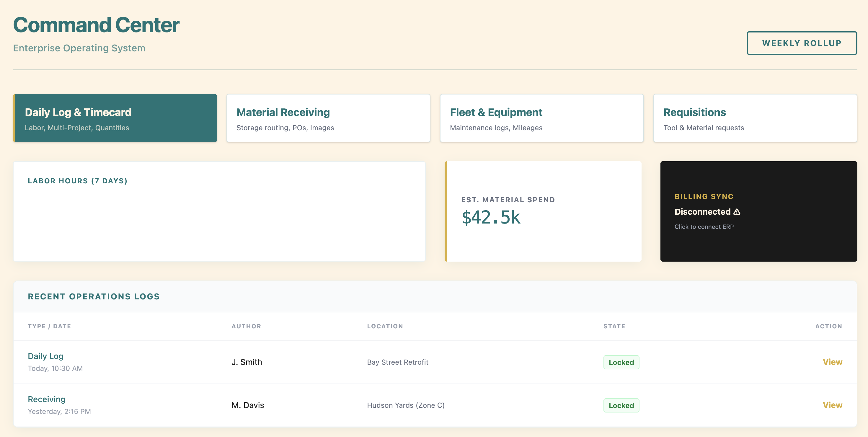The width and height of the screenshot is (868, 437).
Task: Select the Fleet & Equipment card
Action: [541, 118]
